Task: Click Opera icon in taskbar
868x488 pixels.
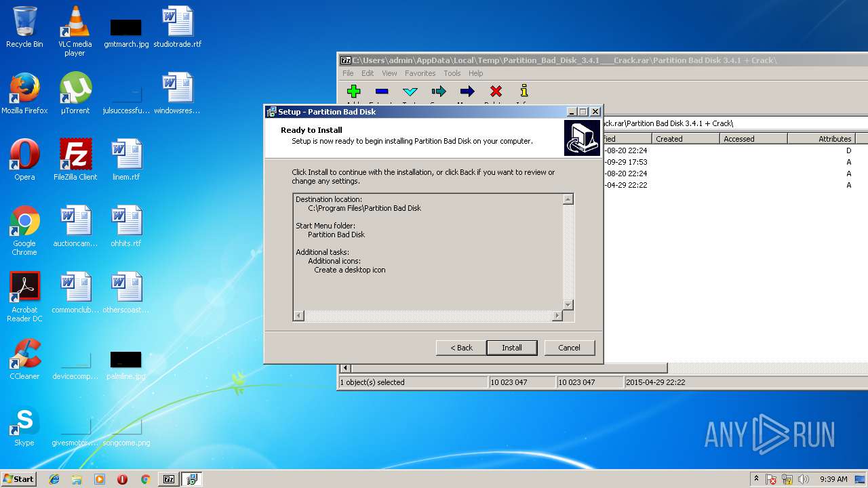Action: coord(122,479)
